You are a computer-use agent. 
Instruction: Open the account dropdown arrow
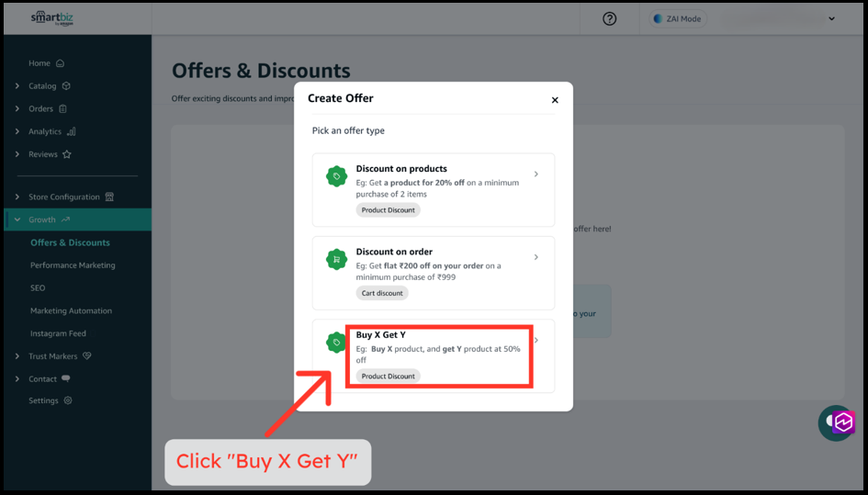click(x=831, y=18)
